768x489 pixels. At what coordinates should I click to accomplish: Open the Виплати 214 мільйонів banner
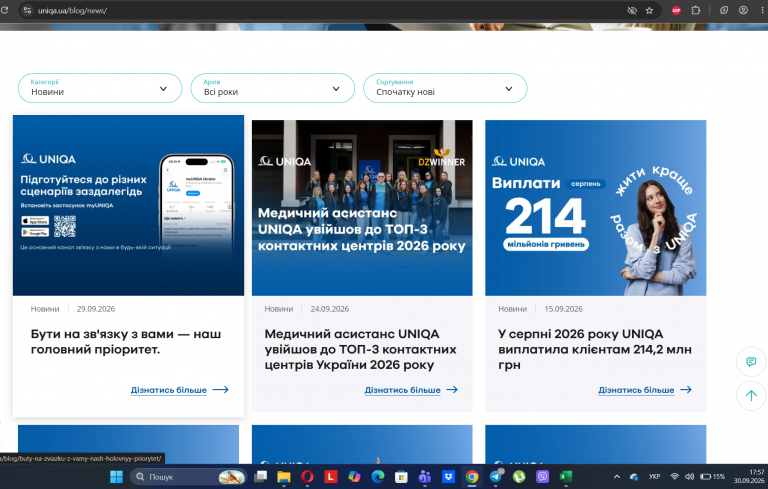596,208
